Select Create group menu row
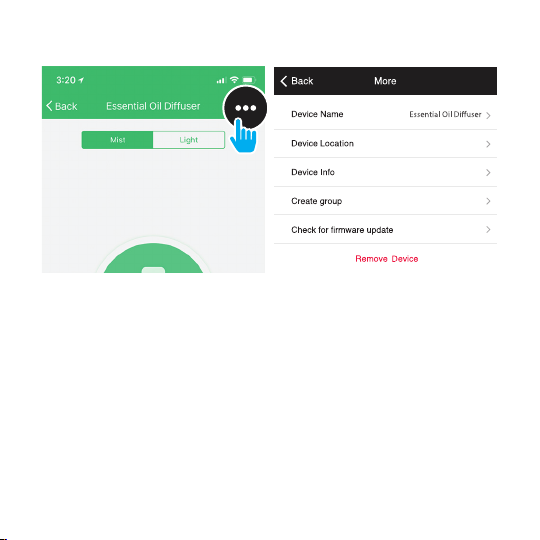This screenshot has height=540, width=540. click(385, 201)
